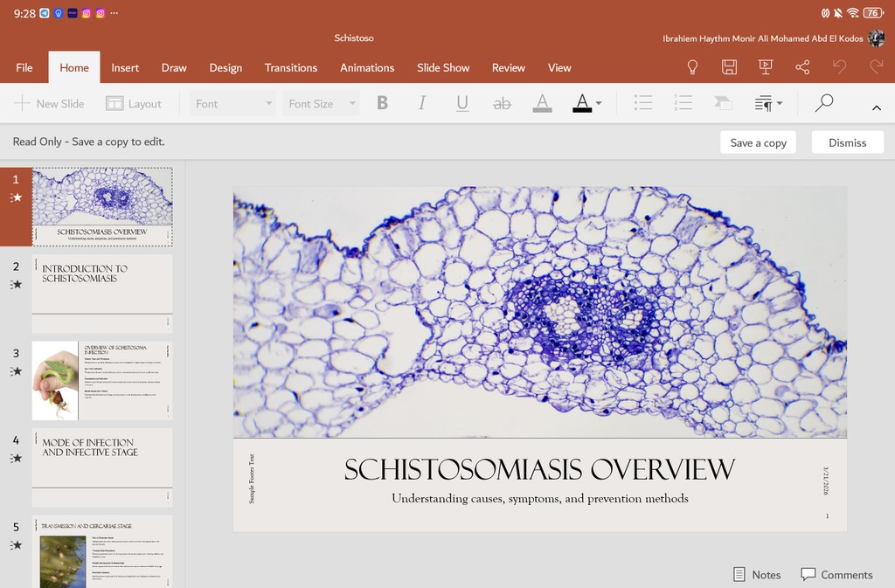Click the bulleted list icon
The image size is (895, 588).
click(x=643, y=103)
